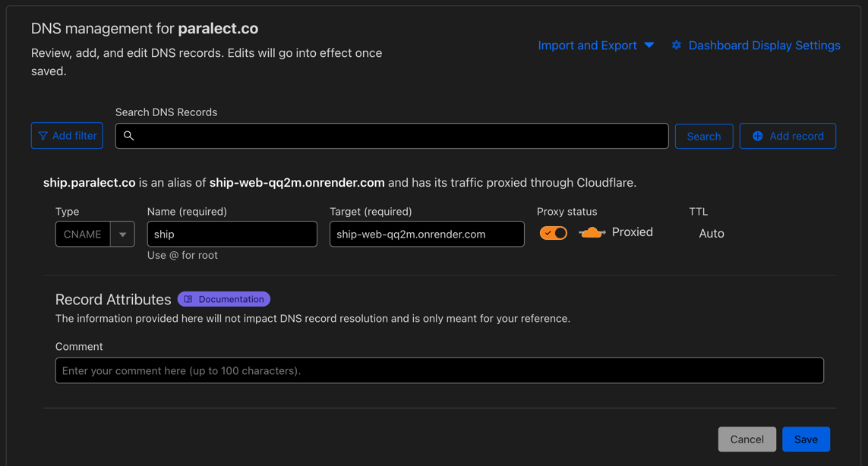Click the Add record button
868x466 pixels.
pos(788,135)
